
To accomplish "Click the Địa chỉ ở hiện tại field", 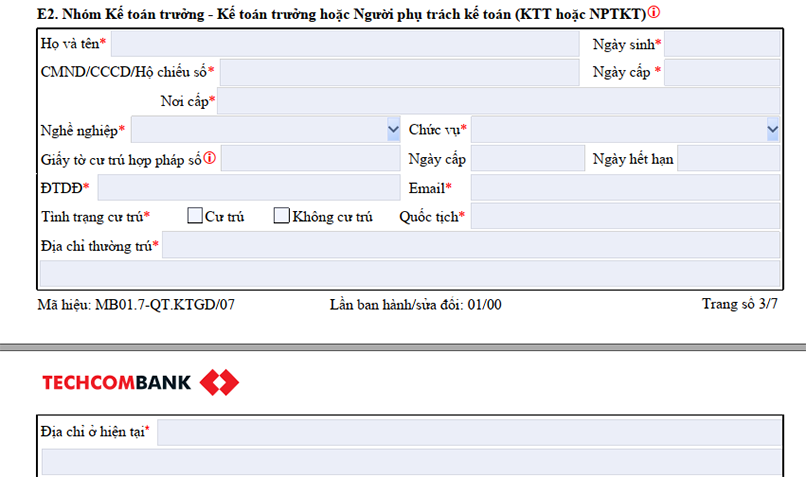I will click(469, 432).
